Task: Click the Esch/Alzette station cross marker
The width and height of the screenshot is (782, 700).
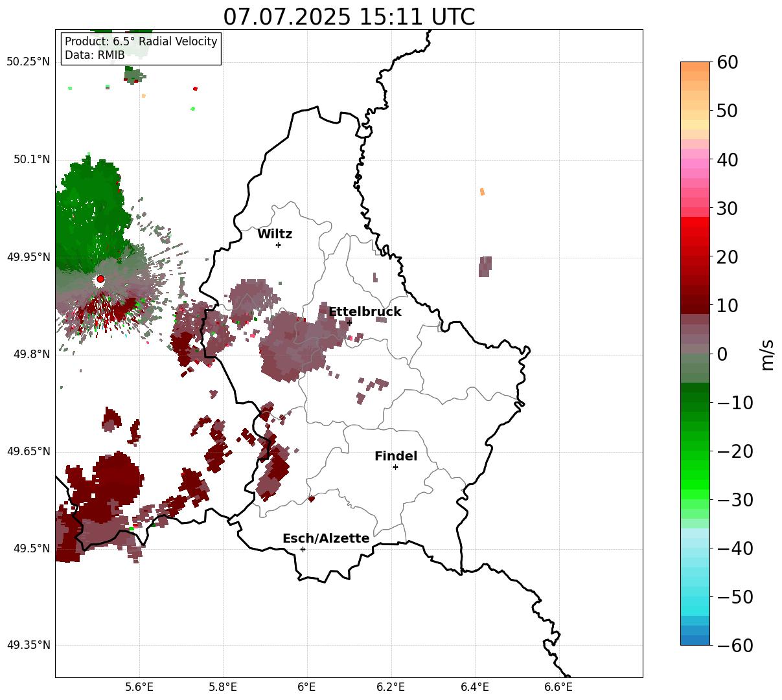Action: (x=303, y=549)
